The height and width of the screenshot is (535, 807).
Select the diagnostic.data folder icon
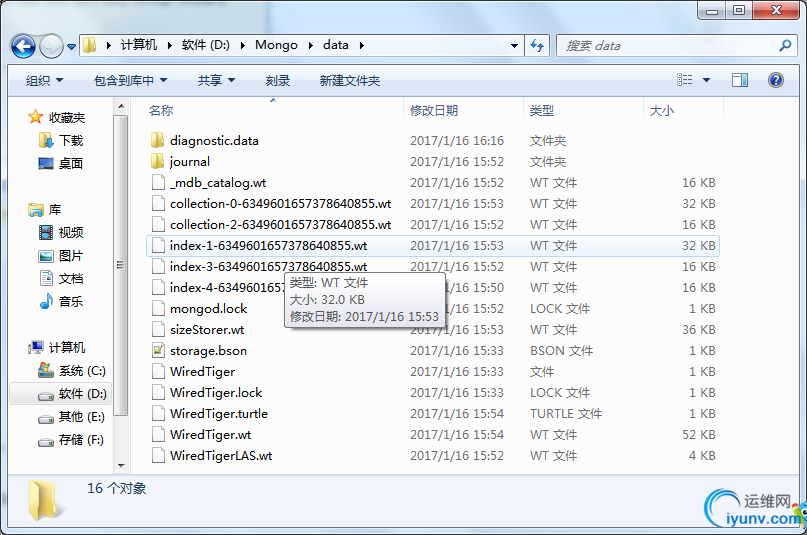pos(158,140)
